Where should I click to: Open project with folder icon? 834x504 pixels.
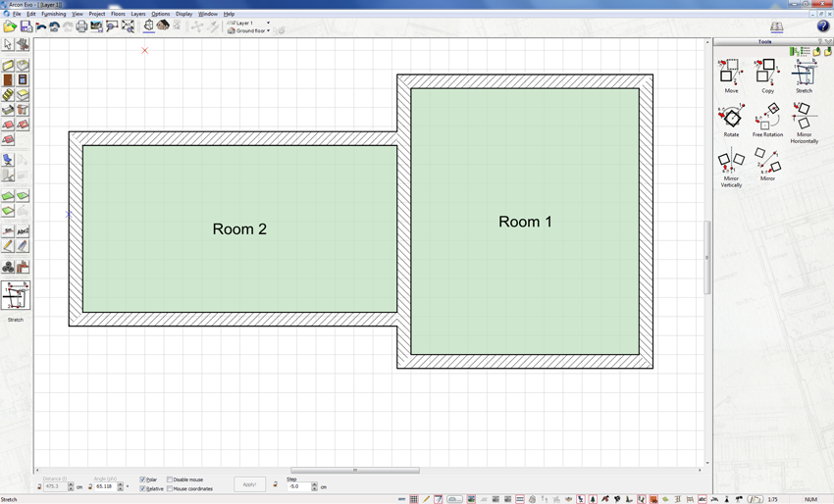coord(10,26)
